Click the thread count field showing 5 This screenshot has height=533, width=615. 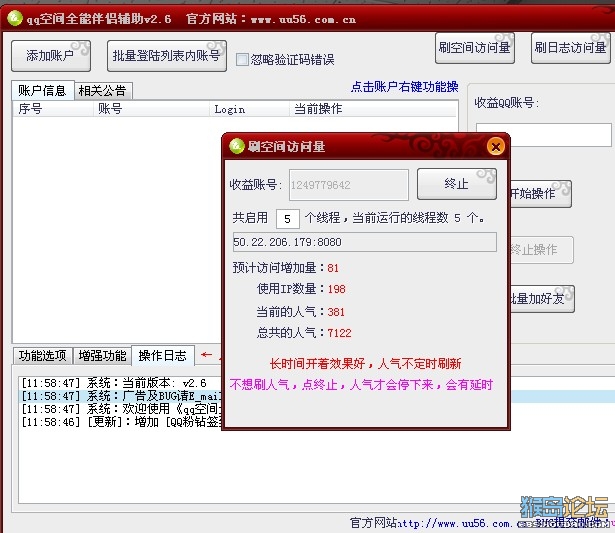[x=287, y=218]
